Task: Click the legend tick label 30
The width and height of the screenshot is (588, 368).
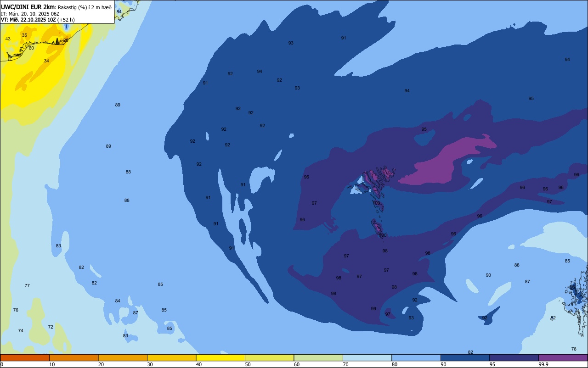Action: pyautogui.click(x=150, y=364)
